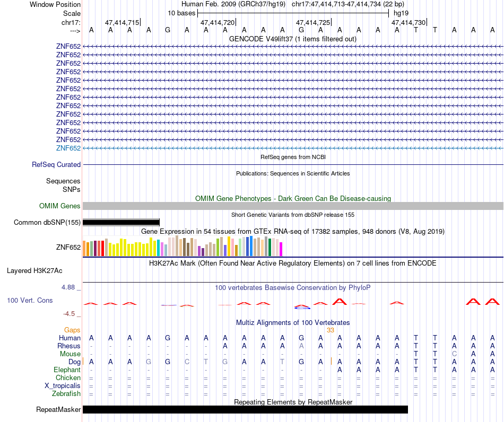Open Publications: Sequences in Scientific Articles title
Screen dimensions: 504x422
pyautogui.click(x=293, y=173)
